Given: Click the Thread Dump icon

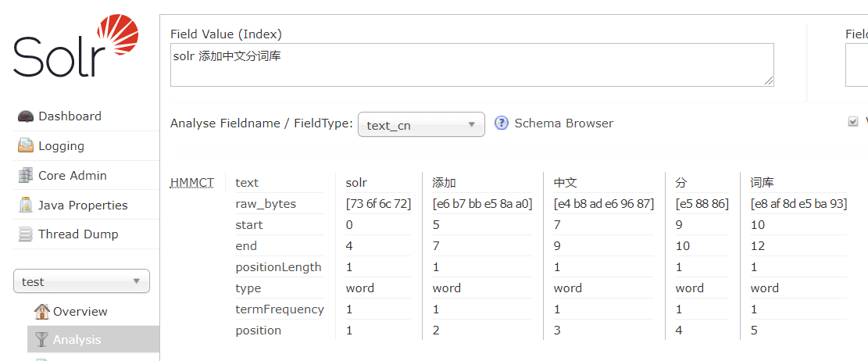Looking at the screenshot, I should [26, 234].
